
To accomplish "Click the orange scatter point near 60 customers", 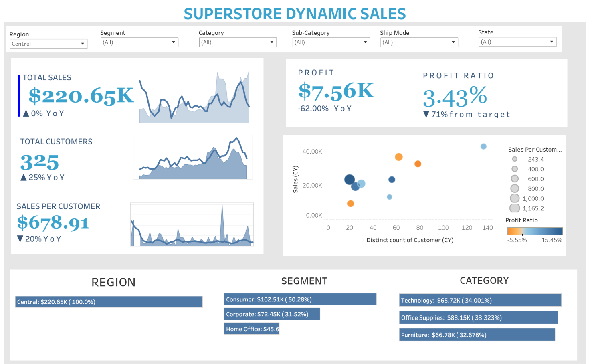I will (x=398, y=157).
